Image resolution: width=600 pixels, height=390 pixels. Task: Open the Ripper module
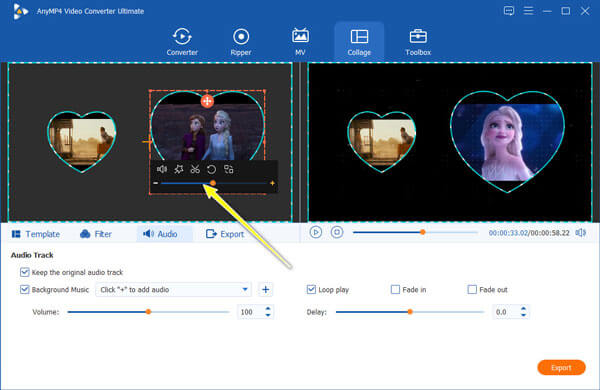point(241,42)
